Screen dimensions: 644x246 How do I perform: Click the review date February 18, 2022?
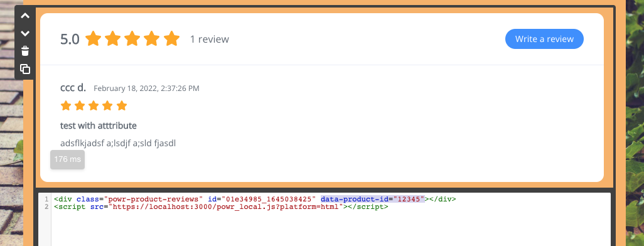[x=147, y=88]
